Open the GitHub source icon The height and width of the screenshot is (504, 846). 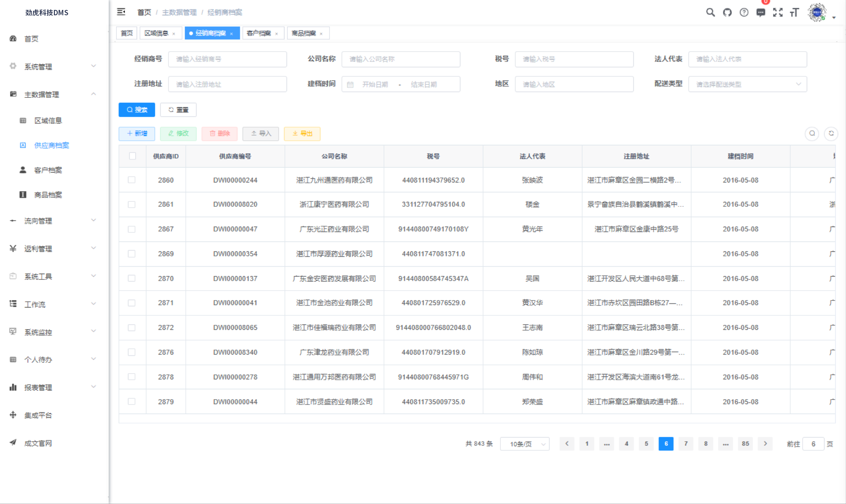click(x=727, y=12)
